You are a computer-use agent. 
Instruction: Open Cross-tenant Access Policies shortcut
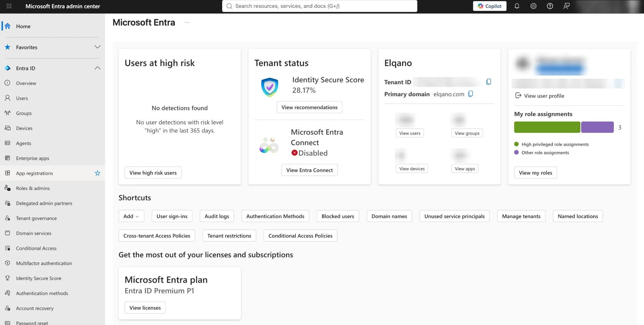[157, 236]
